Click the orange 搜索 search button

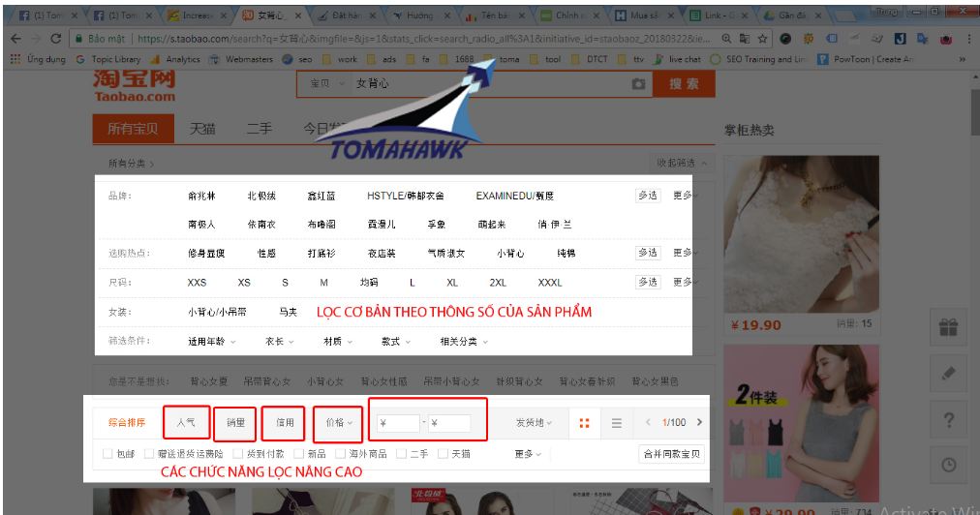coord(684,84)
